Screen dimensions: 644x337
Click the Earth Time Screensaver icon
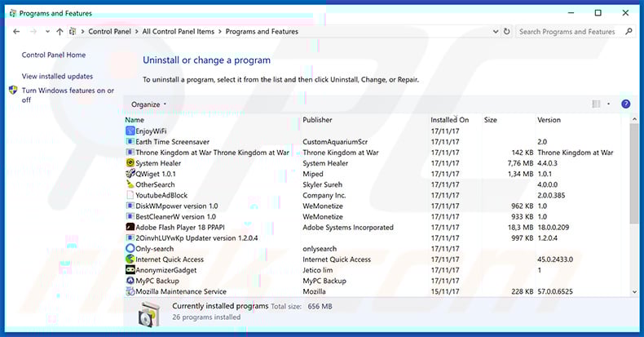click(130, 142)
